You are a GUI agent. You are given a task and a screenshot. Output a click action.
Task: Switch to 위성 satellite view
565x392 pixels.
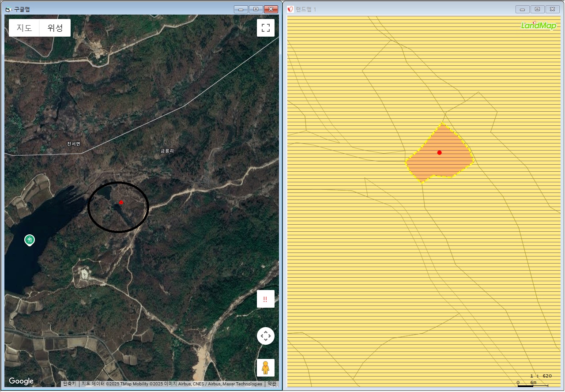[x=55, y=28]
